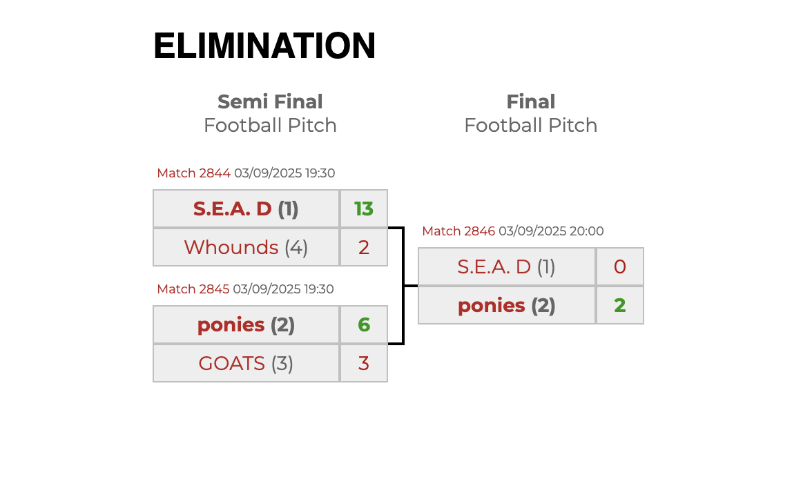This screenshot has height=504, width=812.
Task: Click ponies team in Match 2845
Action: tap(231, 324)
